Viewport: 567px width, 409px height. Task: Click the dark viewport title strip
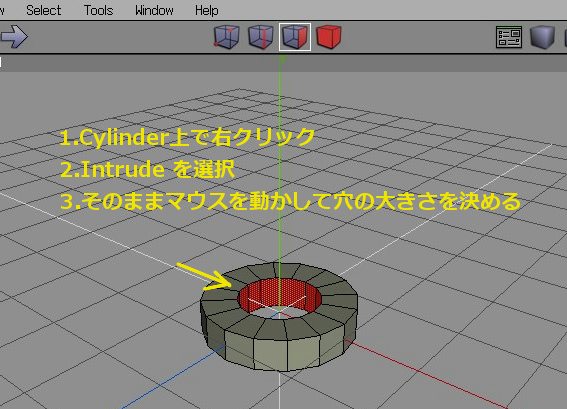(284, 63)
